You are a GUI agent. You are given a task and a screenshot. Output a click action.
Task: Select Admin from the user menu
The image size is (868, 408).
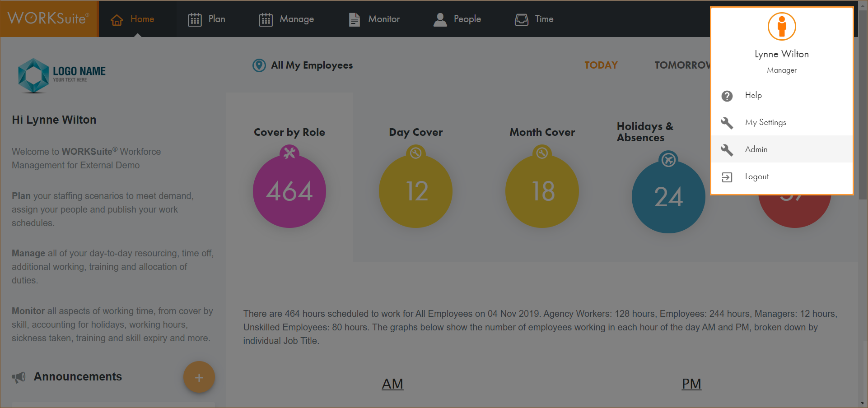click(756, 149)
